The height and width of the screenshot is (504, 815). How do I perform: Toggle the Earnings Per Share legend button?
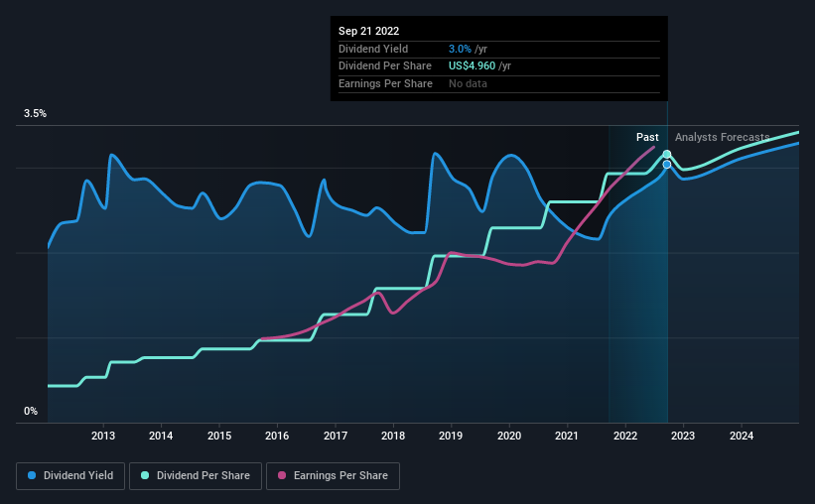click(333, 476)
